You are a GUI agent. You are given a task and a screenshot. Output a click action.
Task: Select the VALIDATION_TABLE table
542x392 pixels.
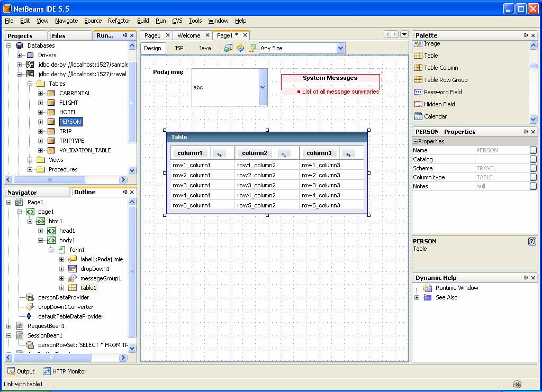pos(85,150)
